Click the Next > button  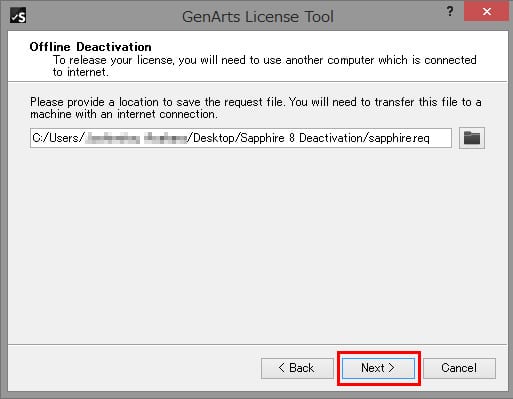pyautogui.click(x=378, y=368)
